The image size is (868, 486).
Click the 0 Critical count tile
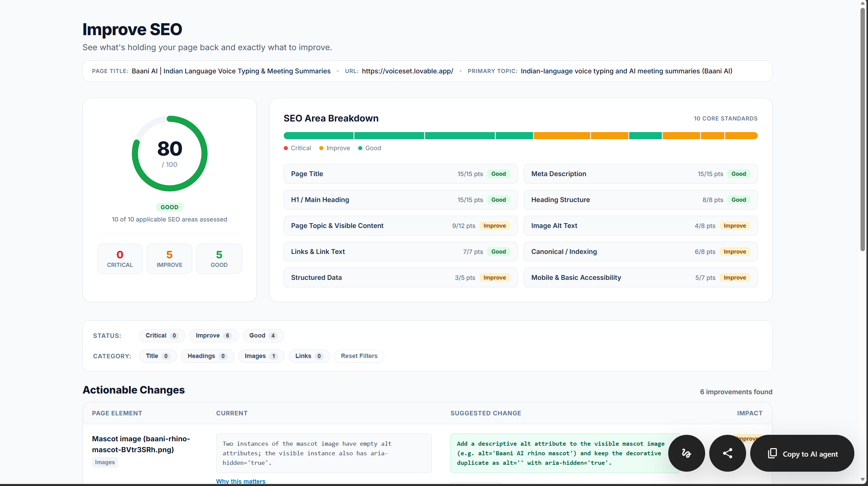120,259
